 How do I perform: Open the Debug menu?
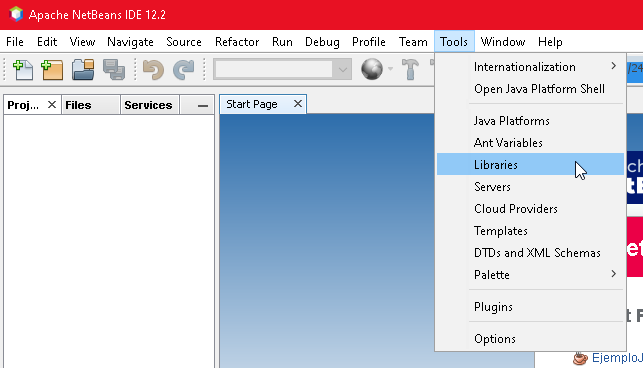tap(322, 42)
